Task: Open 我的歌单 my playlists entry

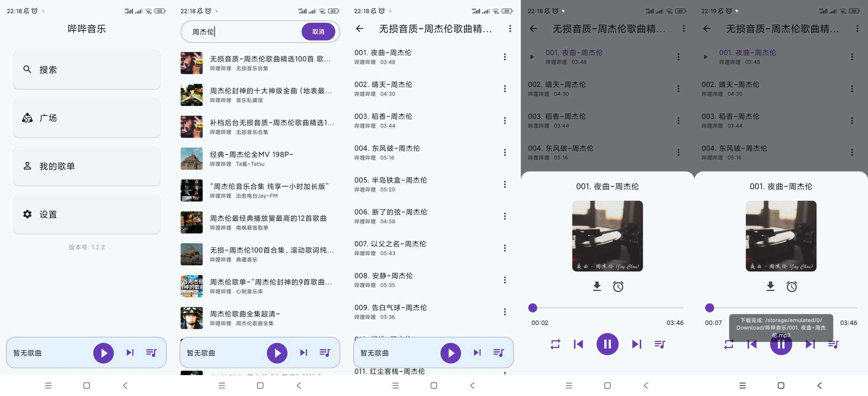Action: (87, 166)
